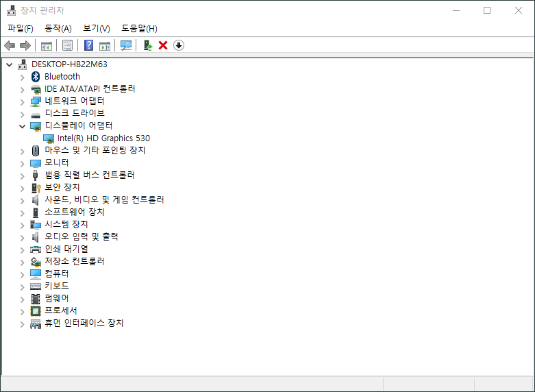Screen dimensions: 535x392
Task: Select Intel(R) HD Graphics 530 text
Action: point(103,138)
